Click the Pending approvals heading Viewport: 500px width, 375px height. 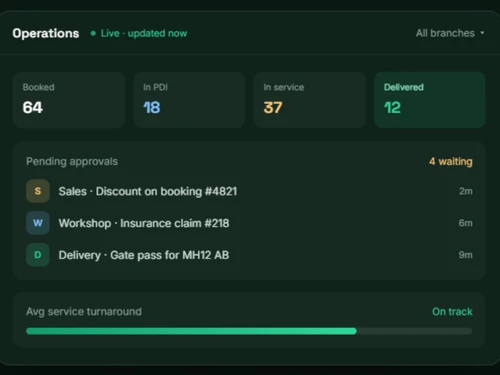tap(72, 161)
